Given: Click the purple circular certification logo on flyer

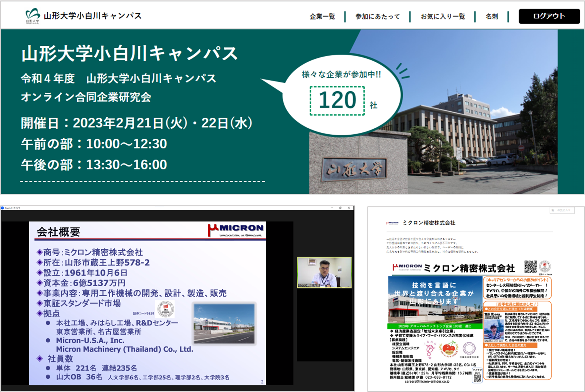Looking at the screenshot, I should click(x=469, y=348).
